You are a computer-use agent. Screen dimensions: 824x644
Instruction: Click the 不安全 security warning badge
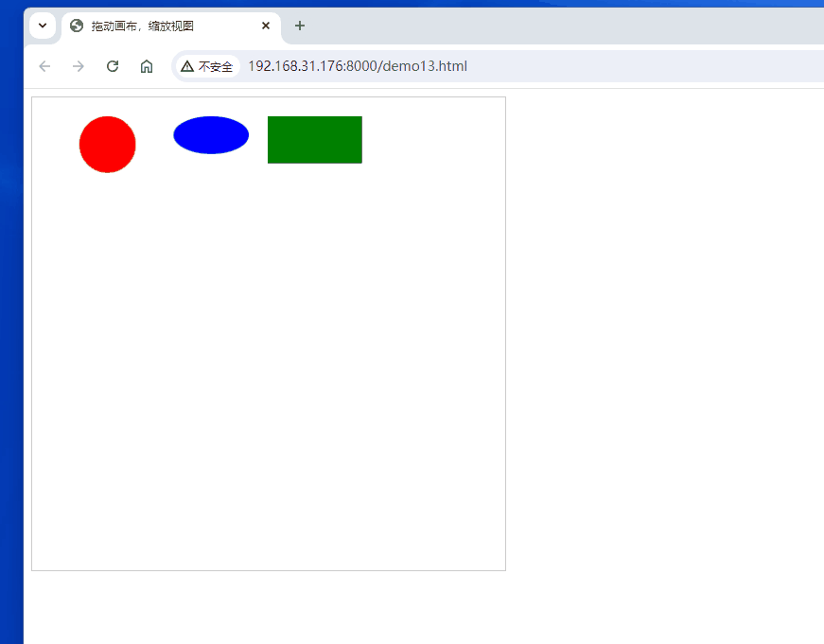coord(207,66)
